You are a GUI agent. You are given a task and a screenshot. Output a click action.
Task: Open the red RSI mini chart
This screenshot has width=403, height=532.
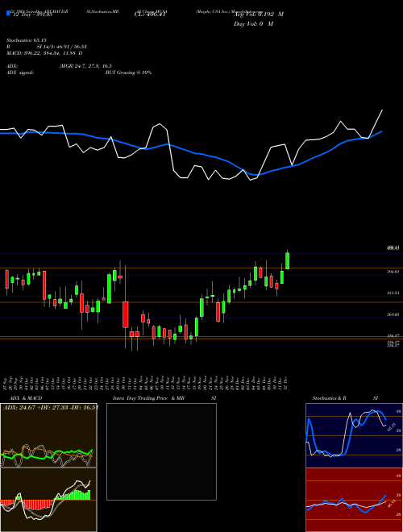tap(354, 500)
